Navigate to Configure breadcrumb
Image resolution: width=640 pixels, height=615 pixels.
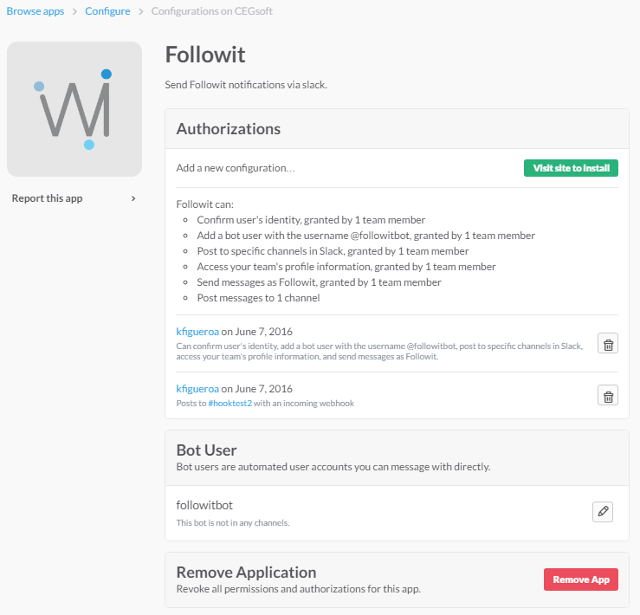click(x=107, y=11)
